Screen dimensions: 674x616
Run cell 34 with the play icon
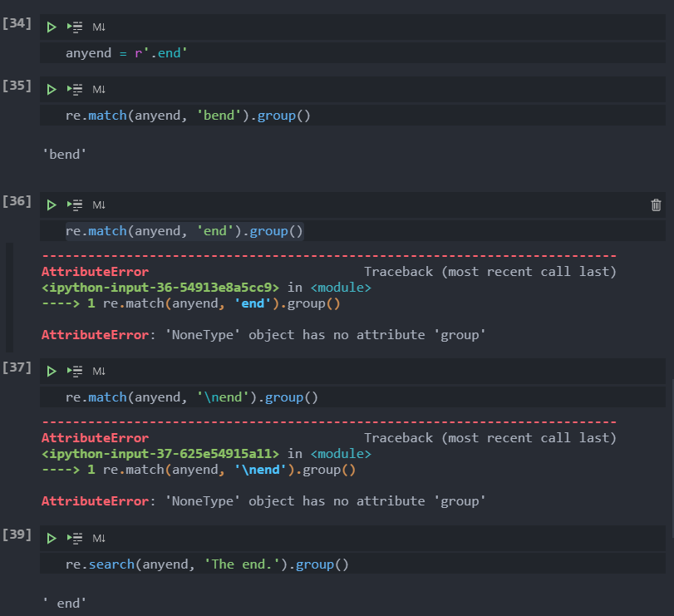pos(52,27)
